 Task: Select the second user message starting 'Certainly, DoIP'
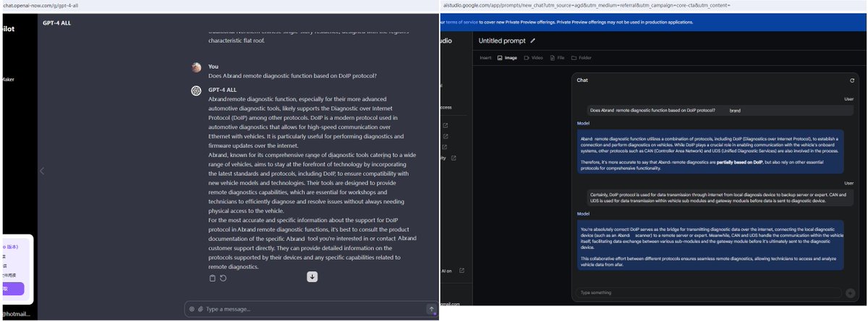[x=720, y=197]
